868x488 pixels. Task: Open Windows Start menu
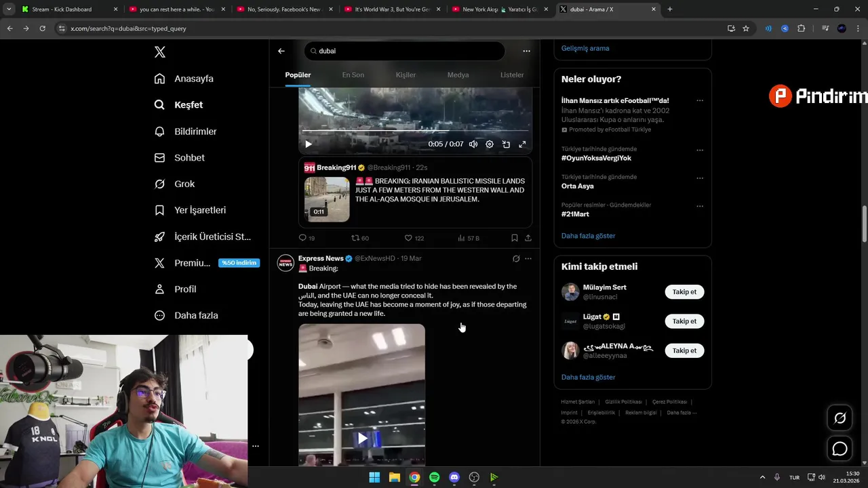tap(374, 477)
